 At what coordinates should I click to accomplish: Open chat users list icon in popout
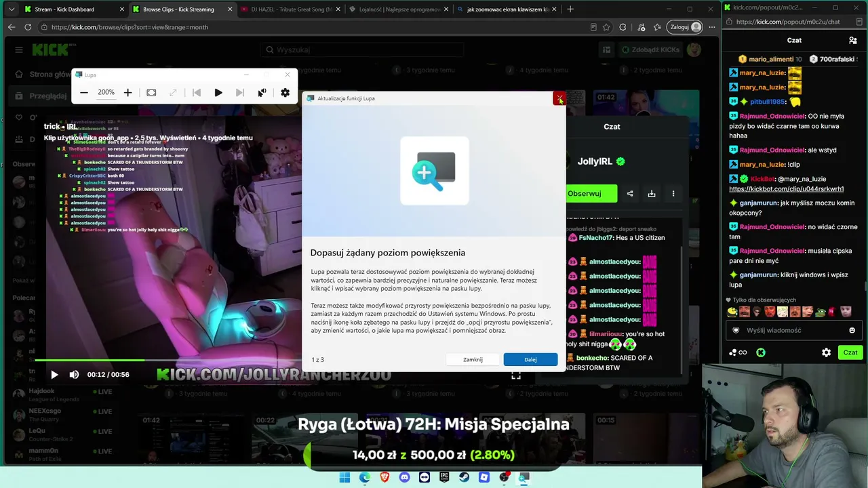[x=852, y=40]
